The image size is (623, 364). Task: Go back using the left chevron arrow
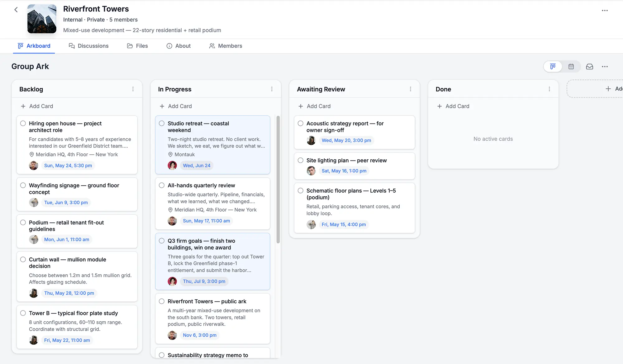(x=16, y=10)
